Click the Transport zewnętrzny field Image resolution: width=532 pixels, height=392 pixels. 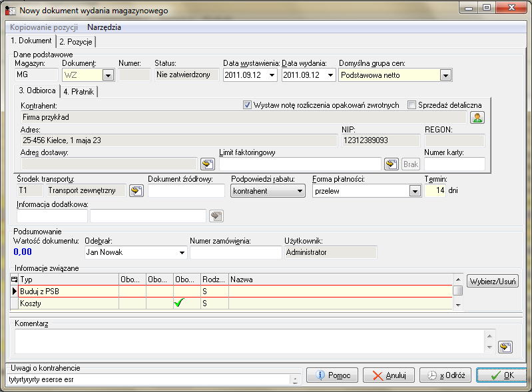point(86,190)
